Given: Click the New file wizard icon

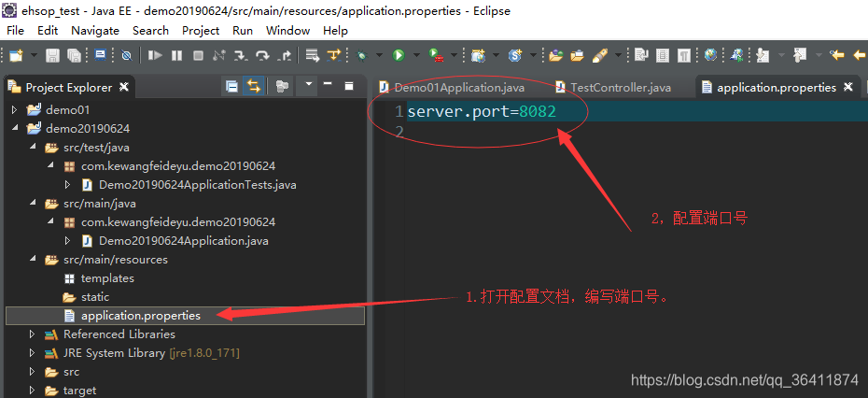Looking at the screenshot, I should tap(16, 55).
